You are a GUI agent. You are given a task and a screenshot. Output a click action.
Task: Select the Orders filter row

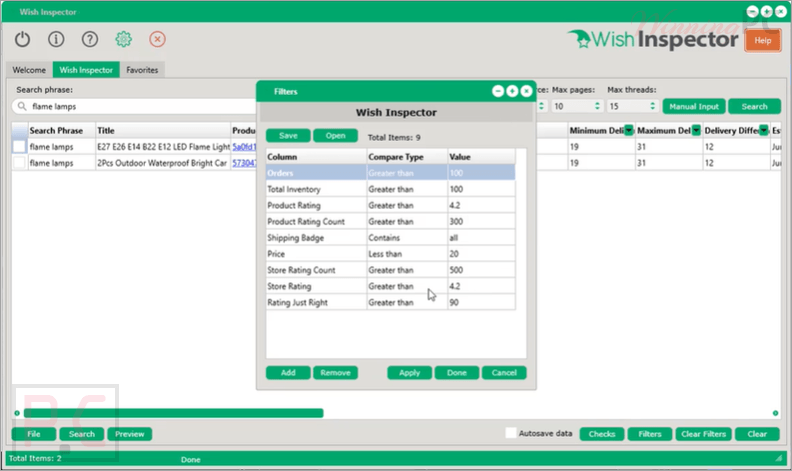[390, 173]
